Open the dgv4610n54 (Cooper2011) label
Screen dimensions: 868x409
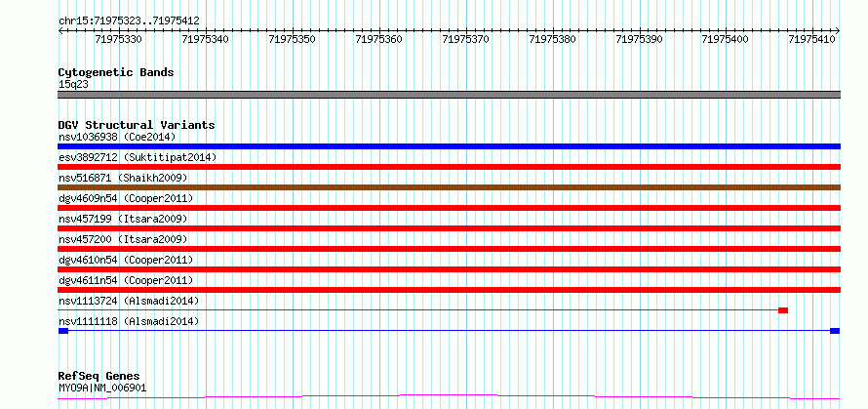coord(125,260)
